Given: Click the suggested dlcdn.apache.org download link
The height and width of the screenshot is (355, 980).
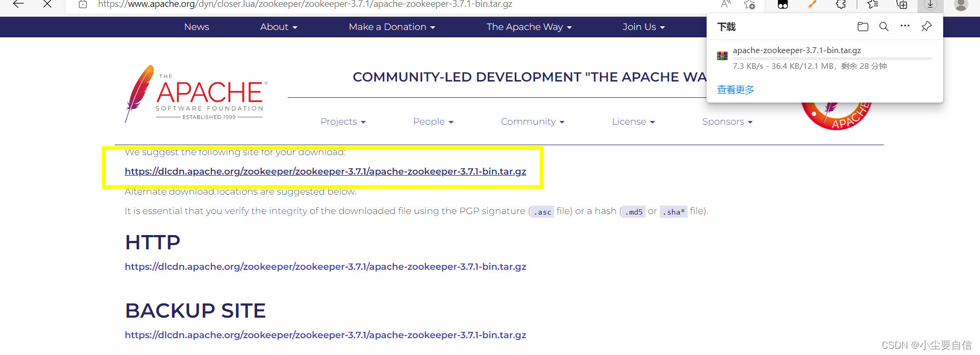Looking at the screenshot, I should tap(325, 171).
